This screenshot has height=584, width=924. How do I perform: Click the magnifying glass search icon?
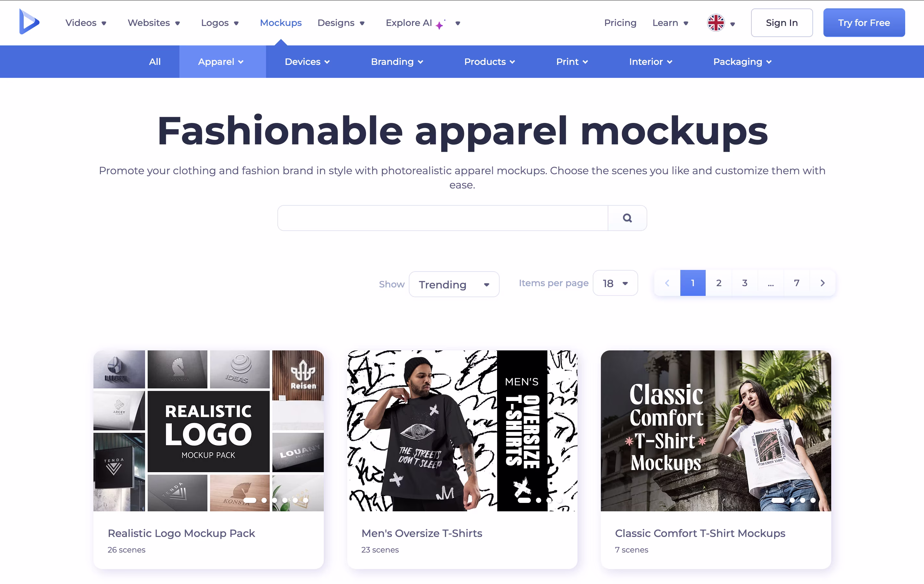click(627, 218)
